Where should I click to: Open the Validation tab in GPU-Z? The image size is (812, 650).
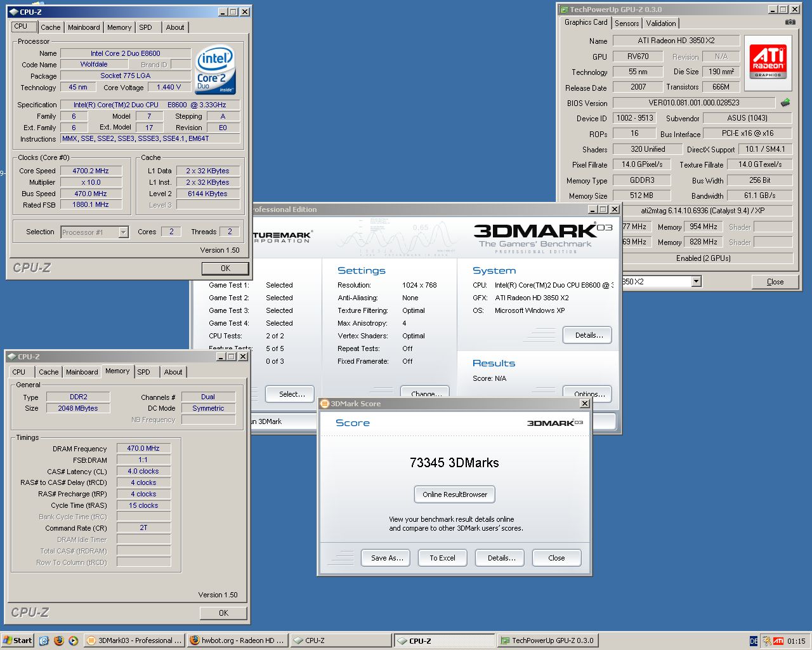click(x=661, y=23)
